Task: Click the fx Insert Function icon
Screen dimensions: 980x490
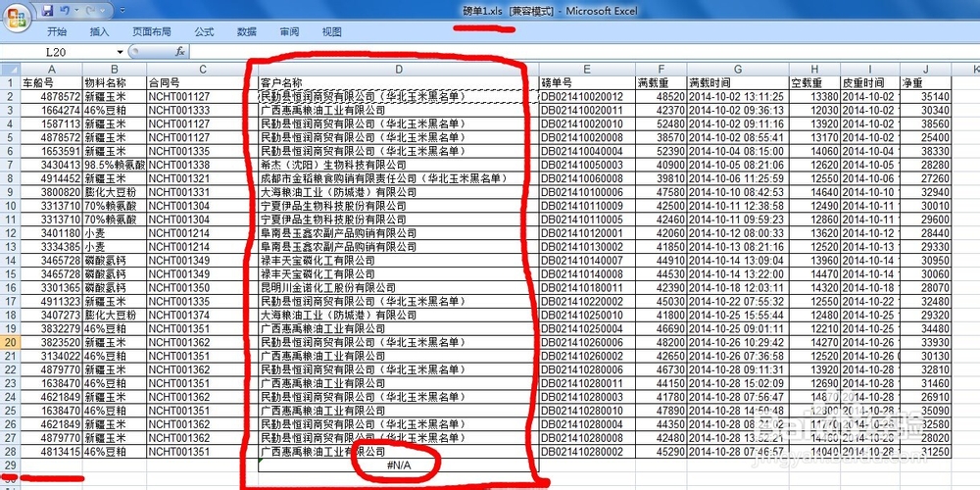Action: point(180,52)
